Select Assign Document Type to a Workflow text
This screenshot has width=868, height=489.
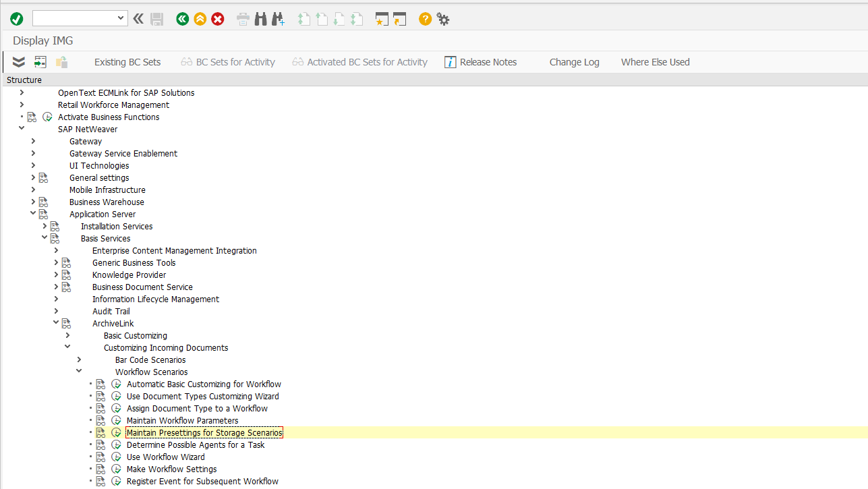coord(197,409)
